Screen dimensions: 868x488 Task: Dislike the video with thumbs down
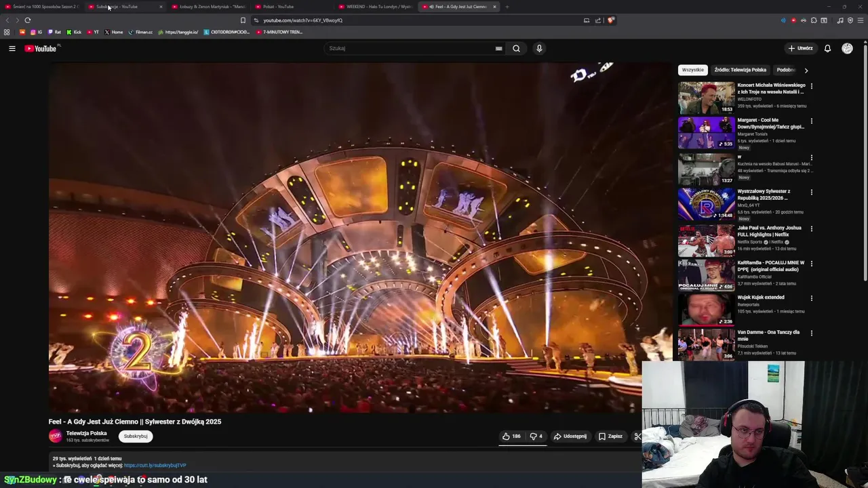[x=536, y=436]
